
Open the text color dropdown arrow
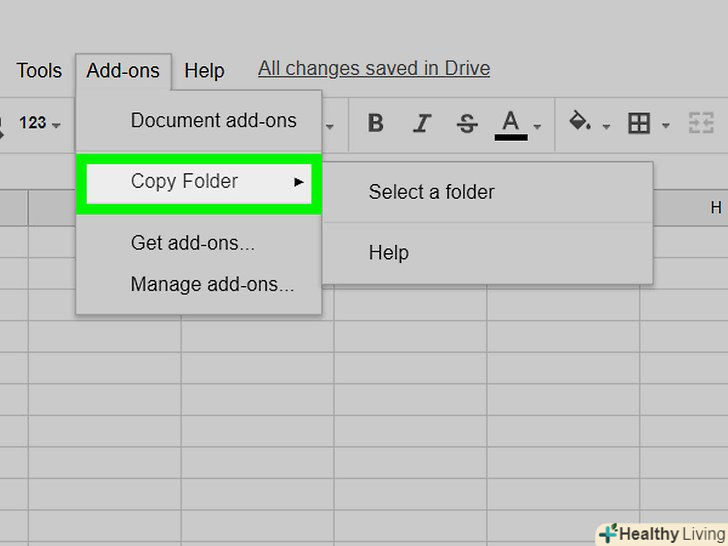coord(537,126)
